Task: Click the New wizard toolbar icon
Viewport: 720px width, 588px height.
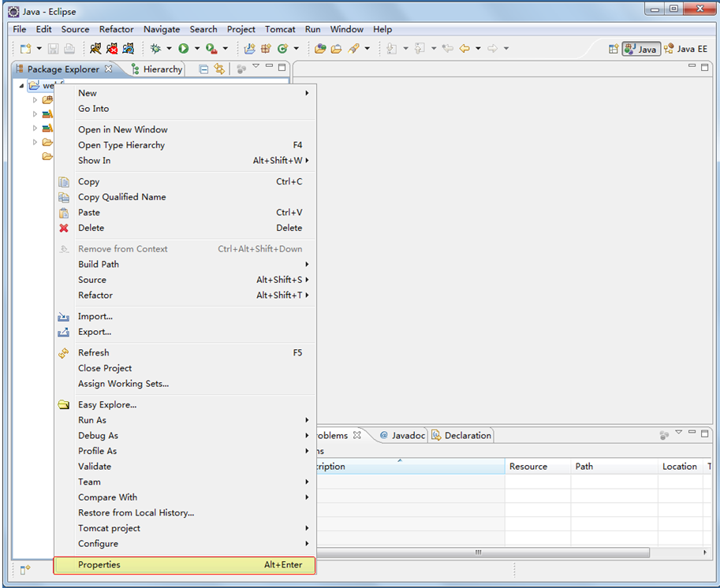Action: click(x=26, y=48)
